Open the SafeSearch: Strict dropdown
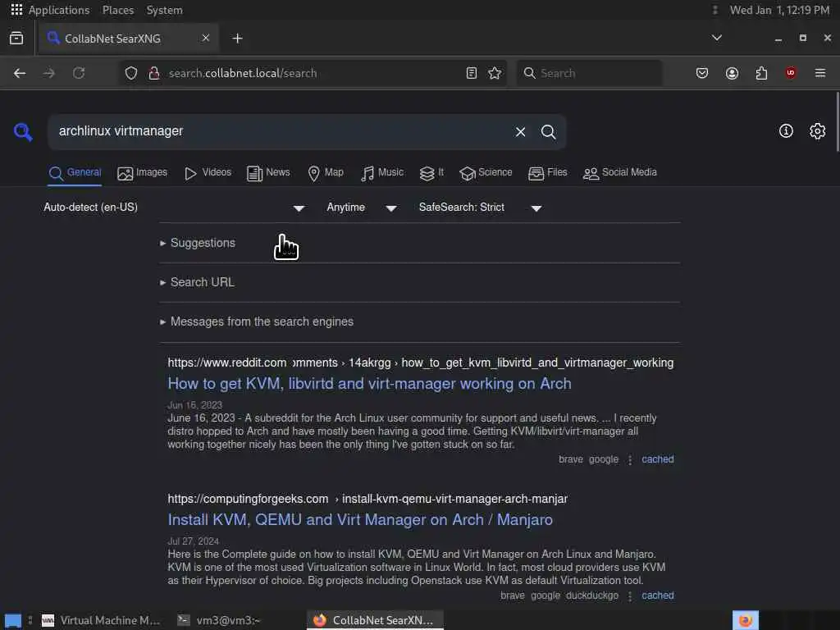The image size is (840, 630). tap(481, 208)
